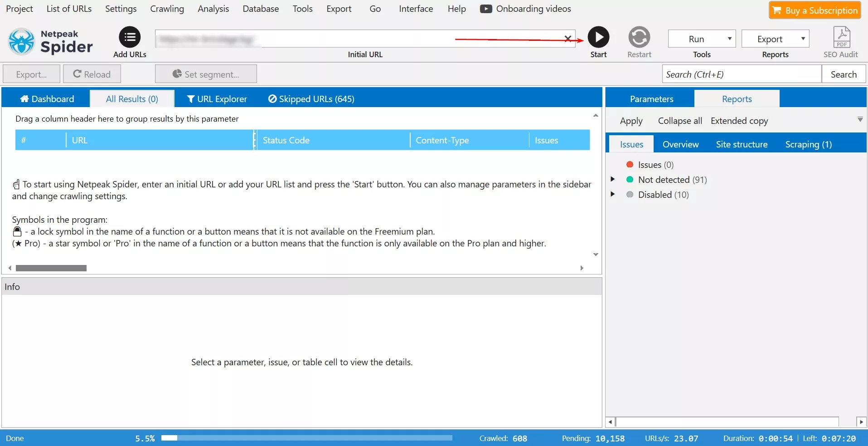This screenshot has width=868, height=446.
Task: Click the results scroll-right arrow
Action: [x=582, y=268]
